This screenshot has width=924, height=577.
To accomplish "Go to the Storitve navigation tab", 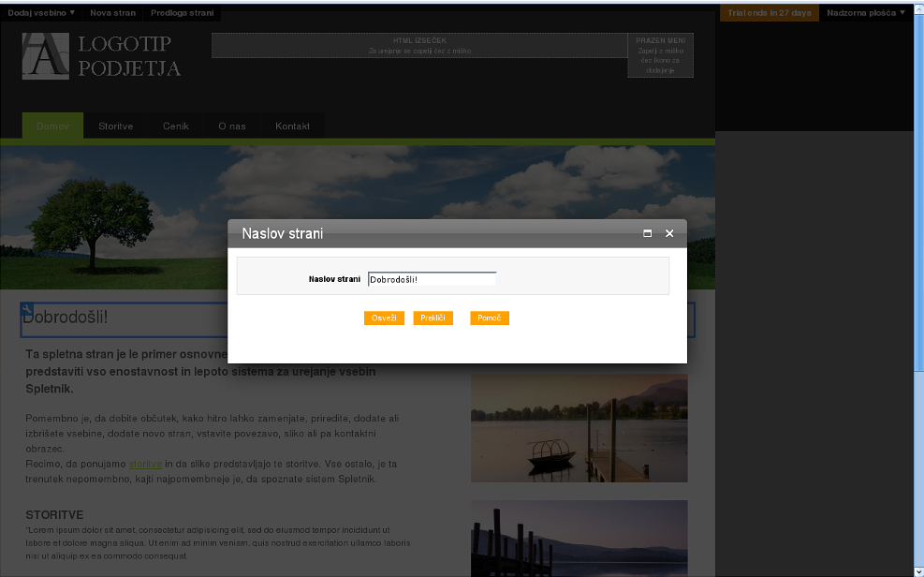I will click(x=115, y=126).
